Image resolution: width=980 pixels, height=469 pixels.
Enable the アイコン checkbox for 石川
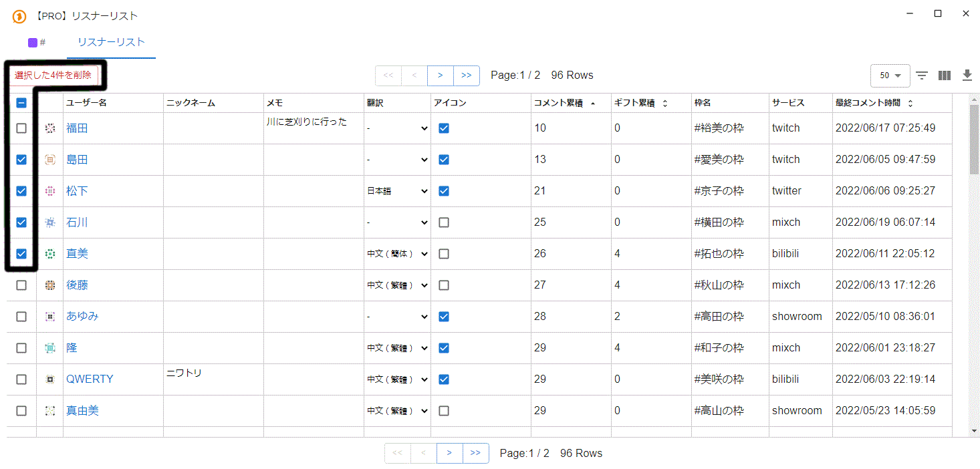coord(444,222)
